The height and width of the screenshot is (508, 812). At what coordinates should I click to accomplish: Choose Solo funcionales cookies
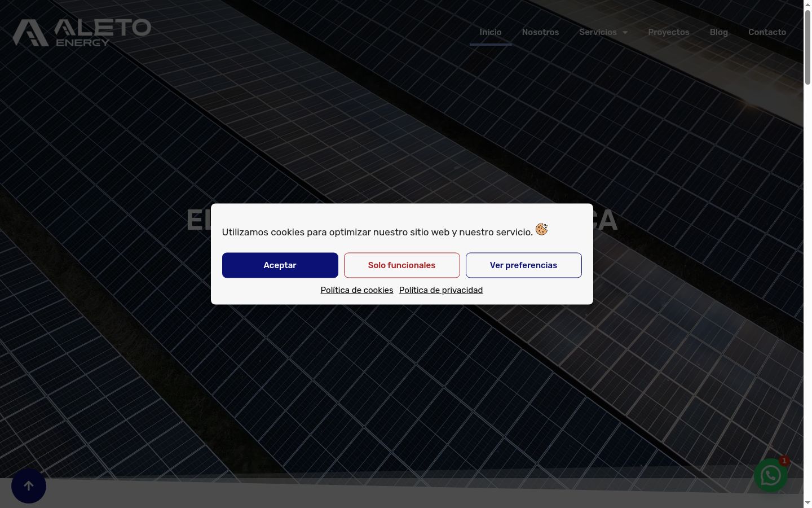[402, 265]
